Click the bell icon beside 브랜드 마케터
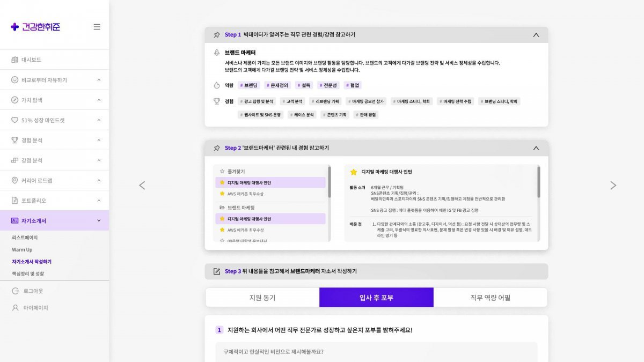644x362 pixels. [x=216, y=51]
